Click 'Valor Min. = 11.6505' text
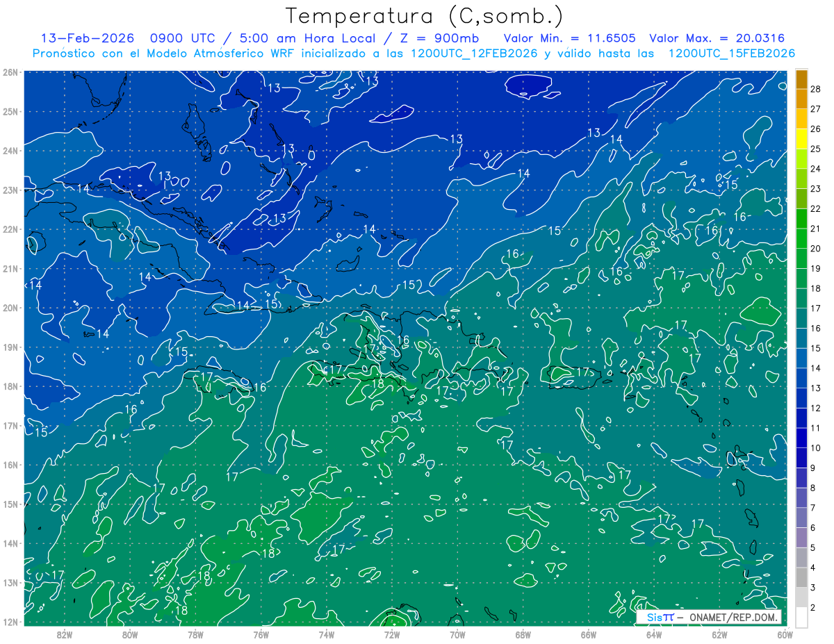Image resolution: width=834 pixels, height=644 pixels. pyautogui.click(x=569, y=38)
